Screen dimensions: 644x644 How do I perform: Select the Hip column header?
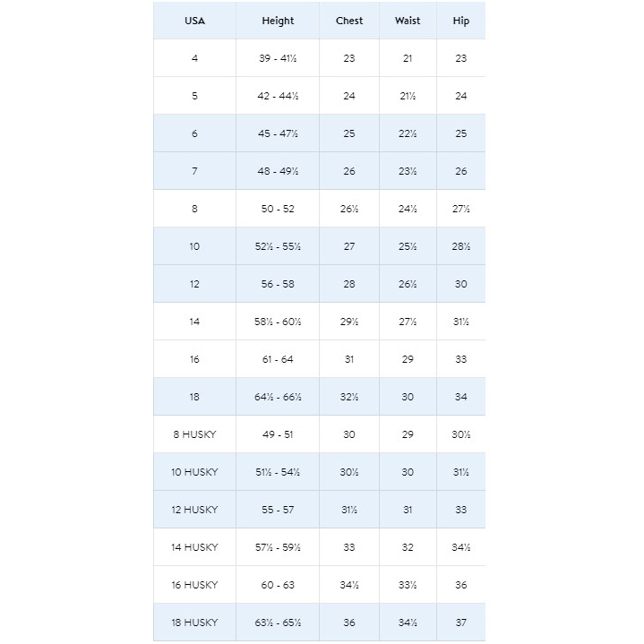460,21
